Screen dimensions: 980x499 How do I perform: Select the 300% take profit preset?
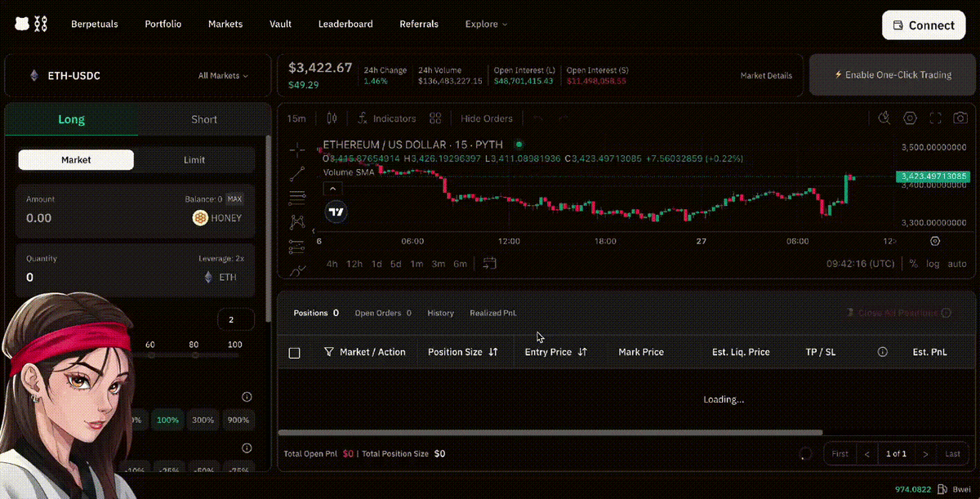[x=203, y=420]
